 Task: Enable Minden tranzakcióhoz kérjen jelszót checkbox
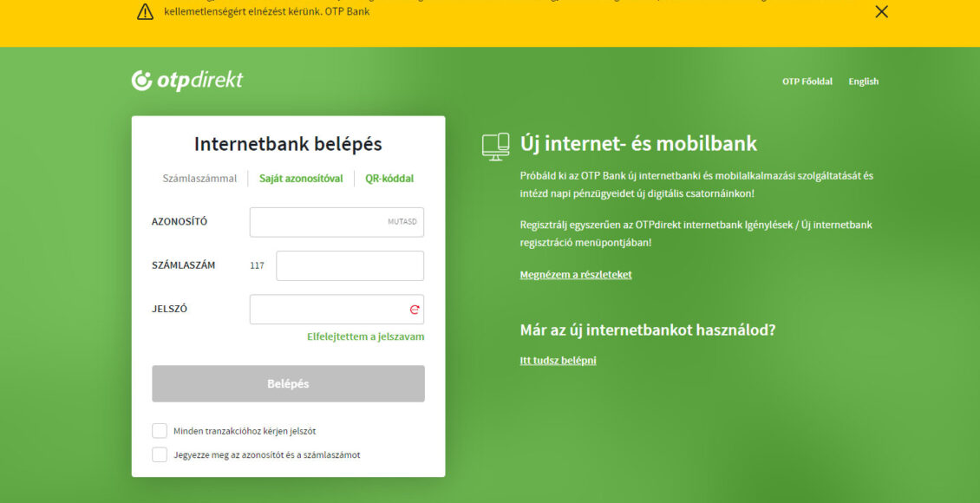click(160, 431)
